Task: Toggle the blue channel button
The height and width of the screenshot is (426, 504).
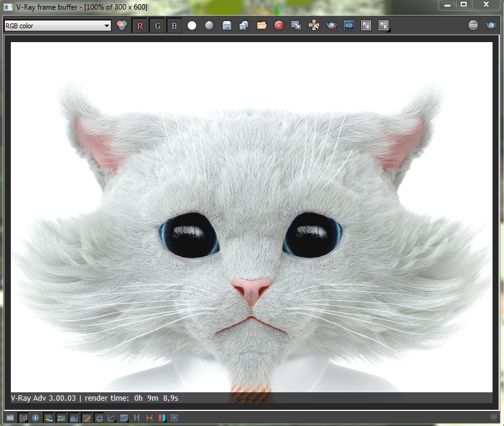Action: pyautogui.click(x=174, y=26)
